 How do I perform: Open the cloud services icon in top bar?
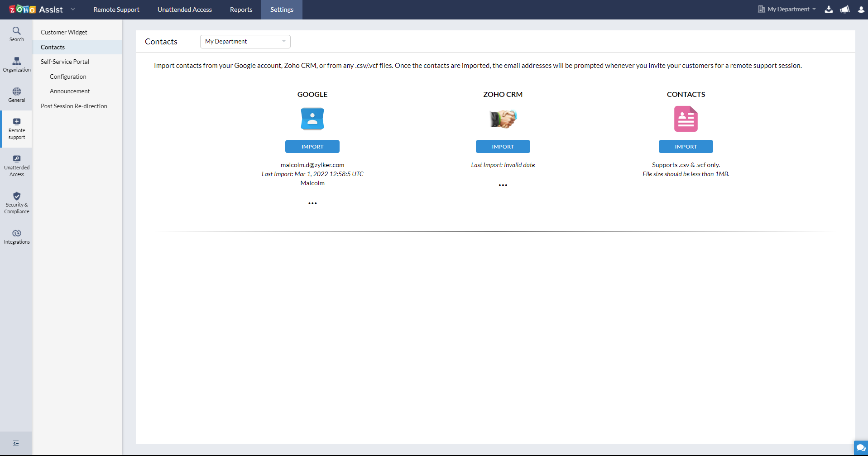[845, 9]
